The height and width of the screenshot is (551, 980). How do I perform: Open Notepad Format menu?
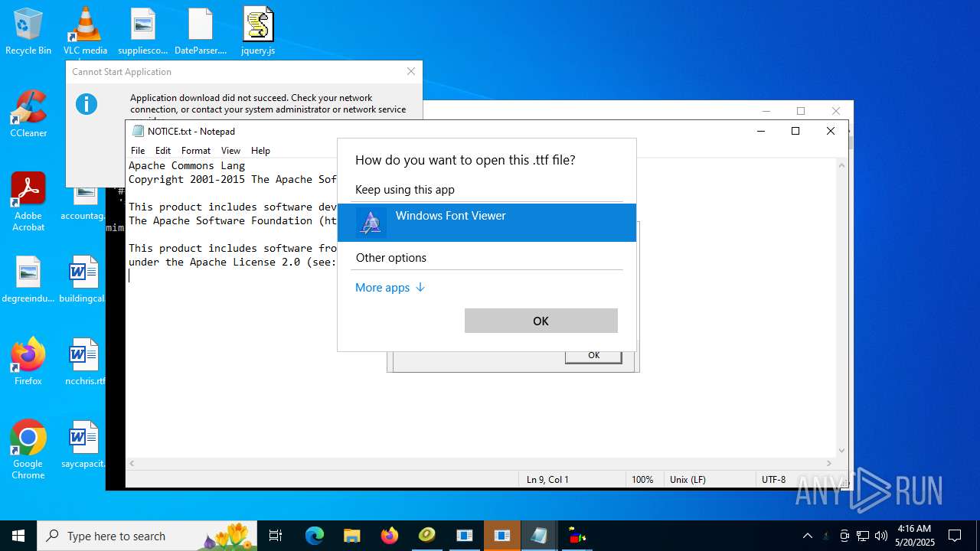pyautogui.click(x=196, y=151)
